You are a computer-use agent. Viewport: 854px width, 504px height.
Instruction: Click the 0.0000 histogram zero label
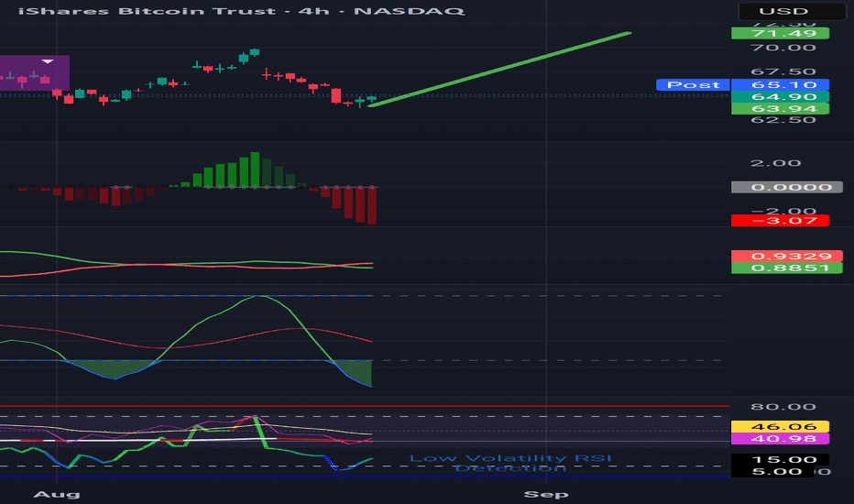pyautogui.click(x=786, y=188)
